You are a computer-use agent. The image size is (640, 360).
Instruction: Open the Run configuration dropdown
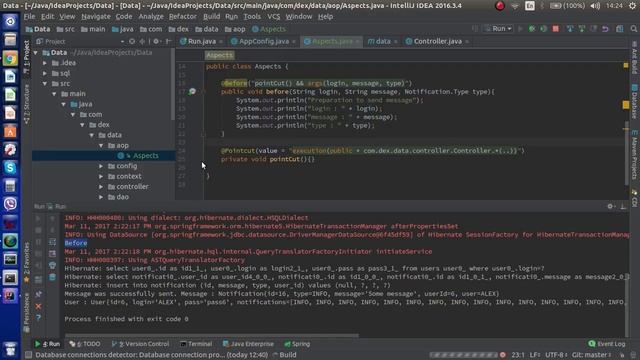coord(498,29)
